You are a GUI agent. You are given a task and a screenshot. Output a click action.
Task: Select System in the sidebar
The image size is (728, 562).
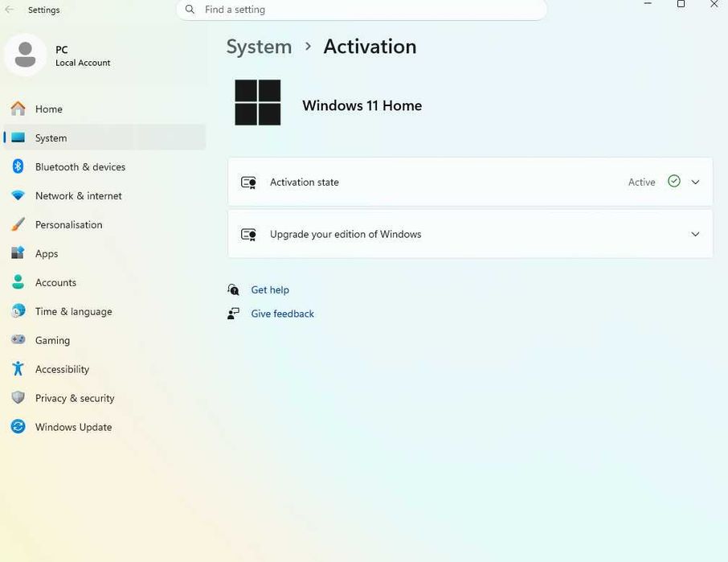tap(104, 138)
